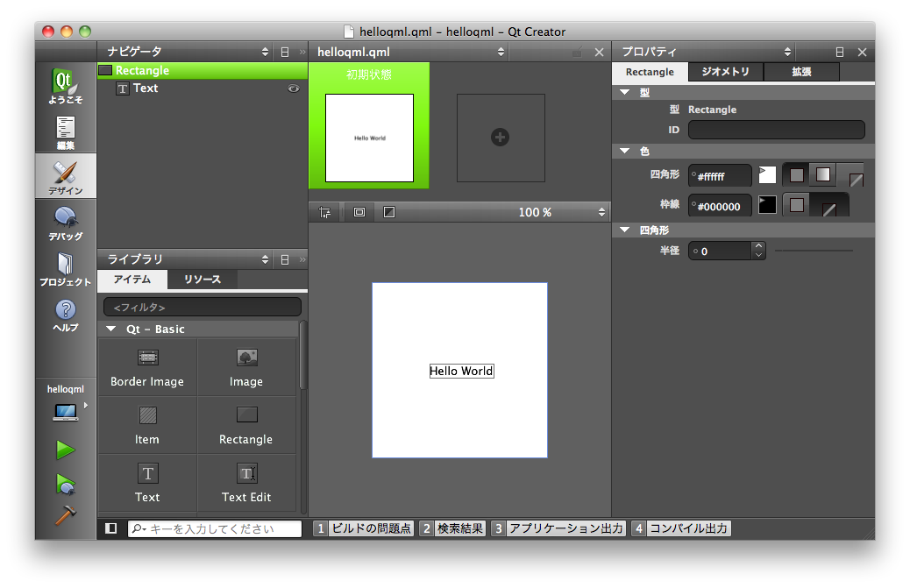Click the ヘルプ (Help) question mark icon
The image size is (910, 588).
point(66,314)
